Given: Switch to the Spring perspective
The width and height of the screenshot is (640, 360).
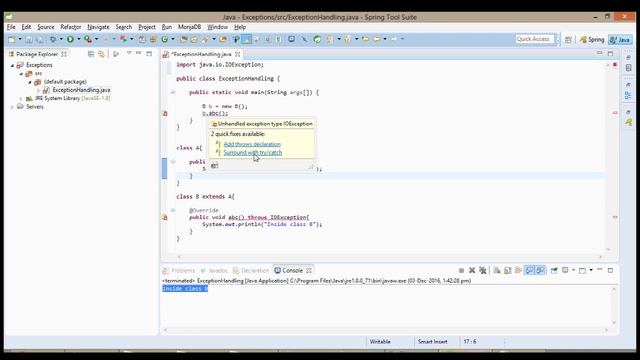Looking at the screenshot, I should (x=592, y=40).
